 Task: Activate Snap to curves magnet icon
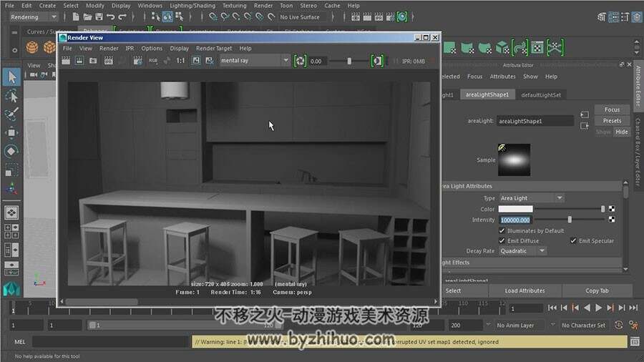225,17
